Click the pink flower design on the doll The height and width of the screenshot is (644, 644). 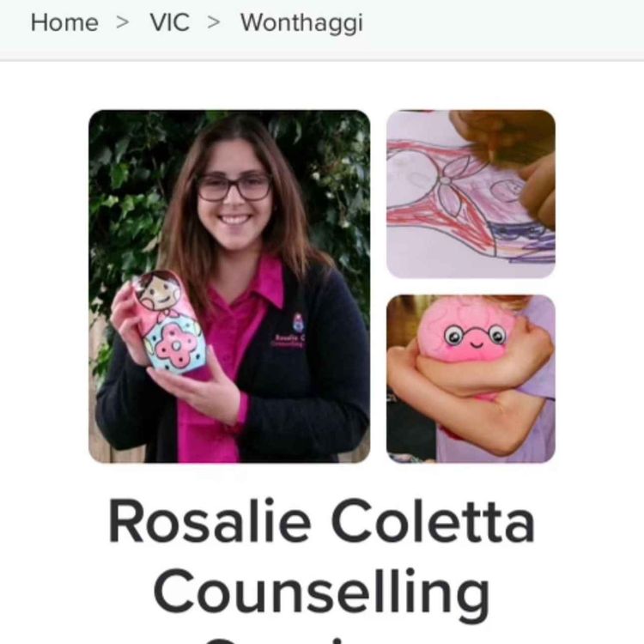(x=175, y=346)
